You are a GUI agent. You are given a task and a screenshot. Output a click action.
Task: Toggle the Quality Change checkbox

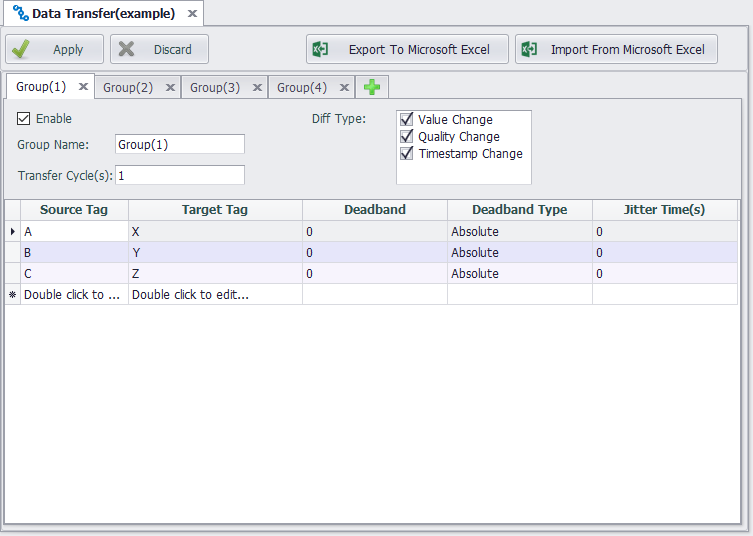coord(407,137)
